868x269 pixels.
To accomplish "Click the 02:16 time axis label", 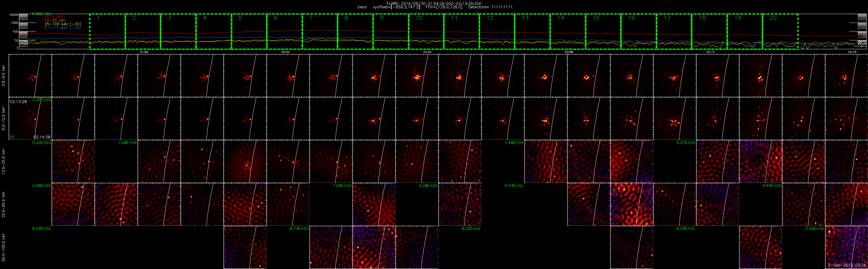I will point(852,52).
